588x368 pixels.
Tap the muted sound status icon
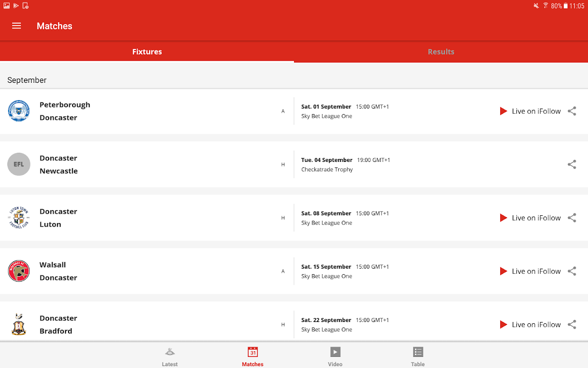pos(536,6)
